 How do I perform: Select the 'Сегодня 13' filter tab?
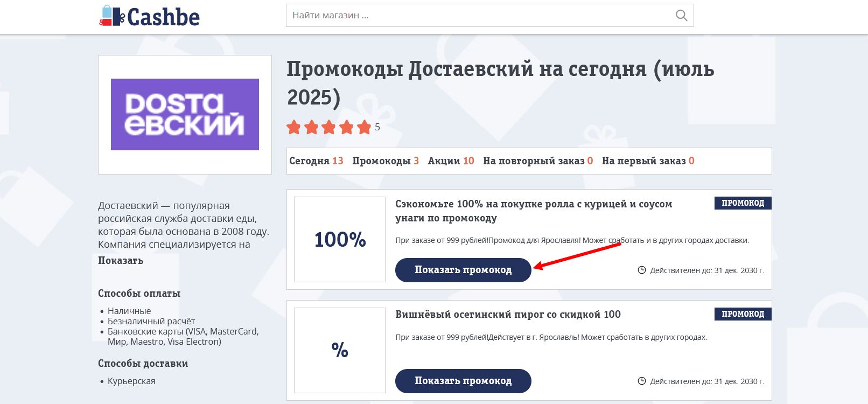coord(316,161)
